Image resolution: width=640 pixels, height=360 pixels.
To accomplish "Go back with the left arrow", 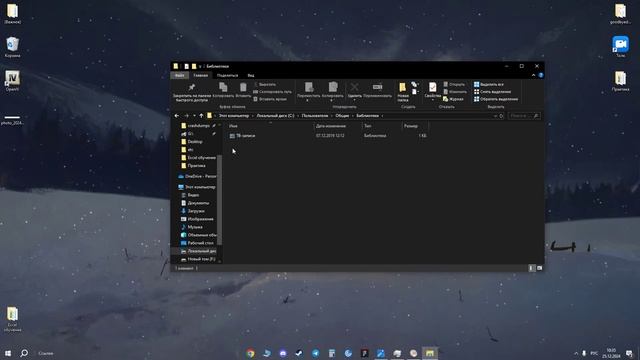I will [x=177, y=116].
